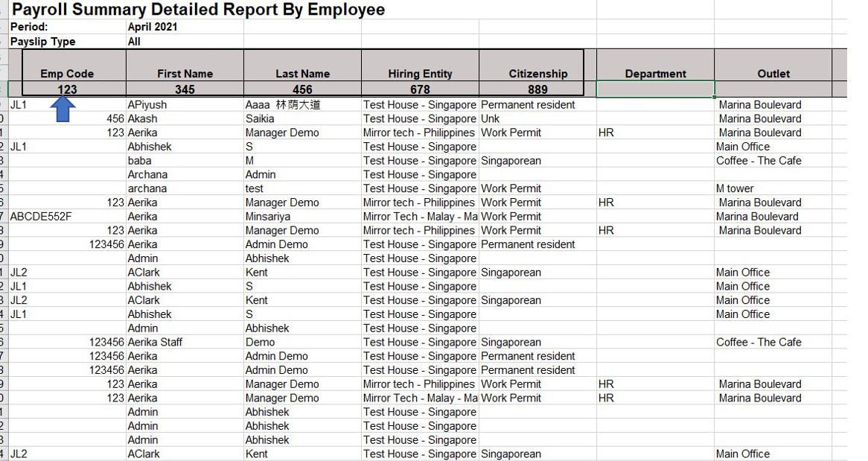This screenshot has width=868, height=461.
Task: Click the empty selected cell under Department
Action: (x=655, y=89)
